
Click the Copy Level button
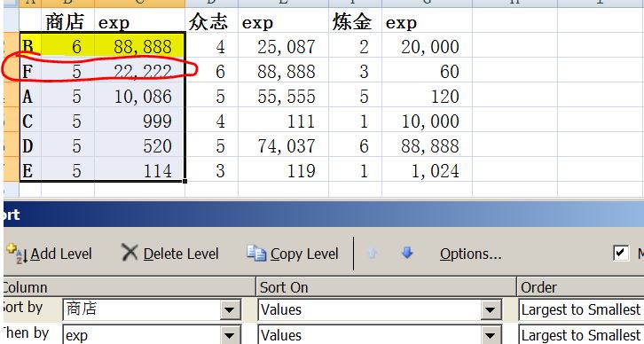293,254
